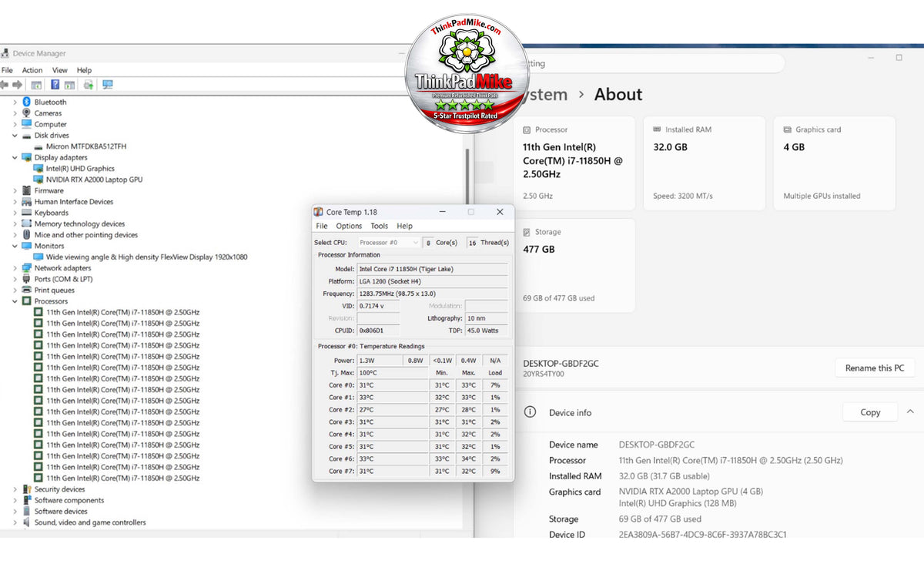The width and height of the screenshot is (924, 581).
Task: Select the Monitors category icon
Action: [26, 246]
